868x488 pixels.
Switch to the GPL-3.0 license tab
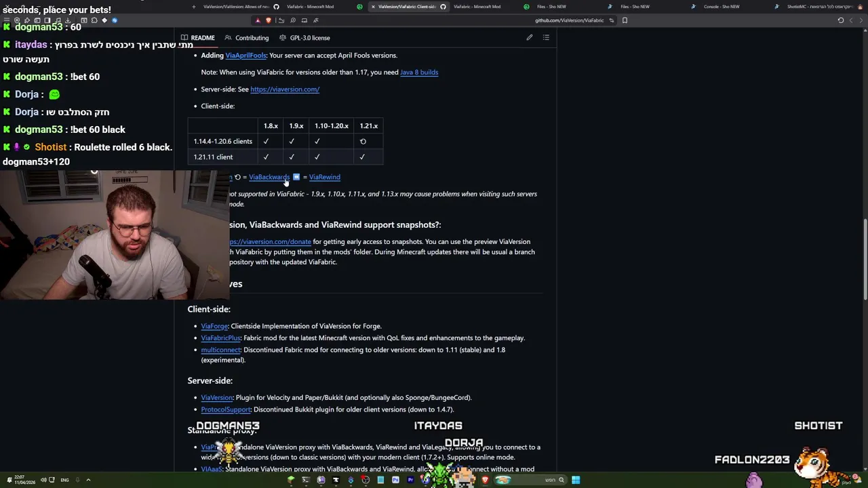[305, 38]
